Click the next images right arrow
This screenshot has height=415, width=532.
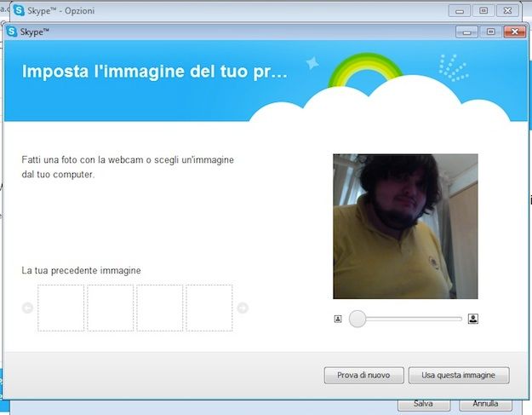[243, 308]
